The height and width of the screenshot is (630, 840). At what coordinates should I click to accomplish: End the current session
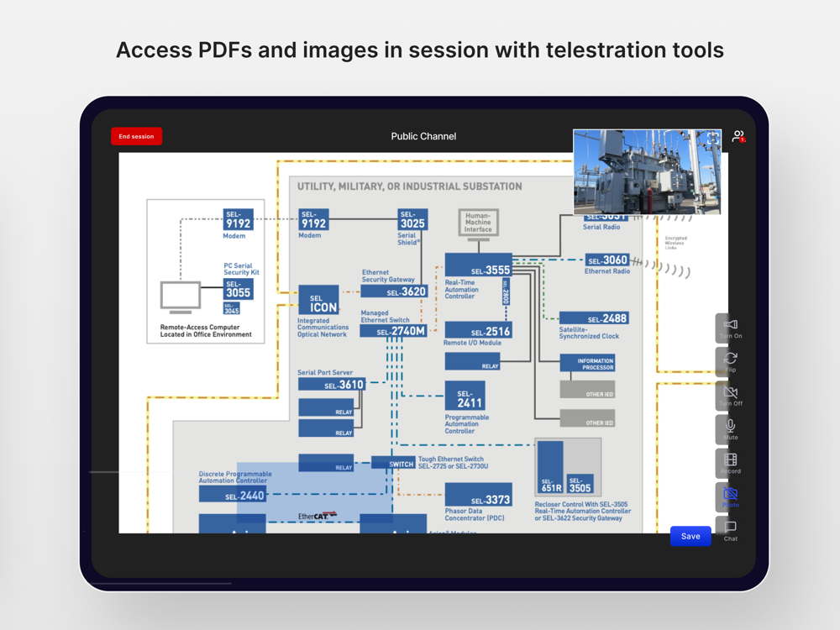coord(136,136)
